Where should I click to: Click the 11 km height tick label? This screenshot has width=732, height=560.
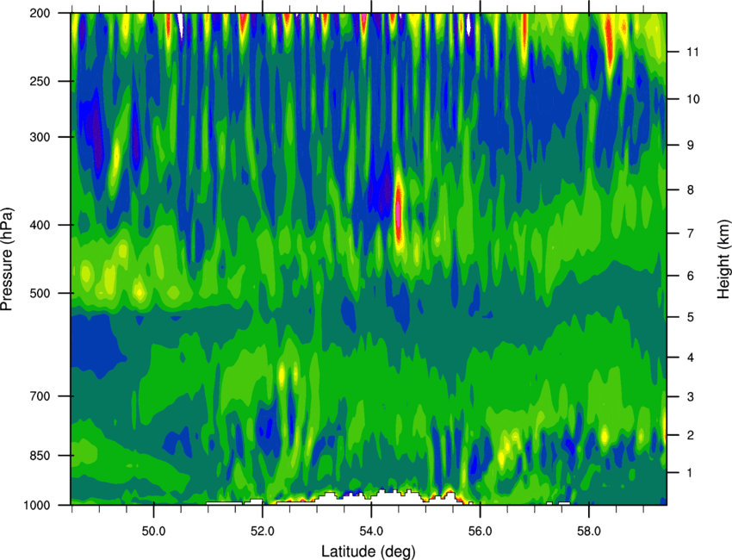coord(693,52)
